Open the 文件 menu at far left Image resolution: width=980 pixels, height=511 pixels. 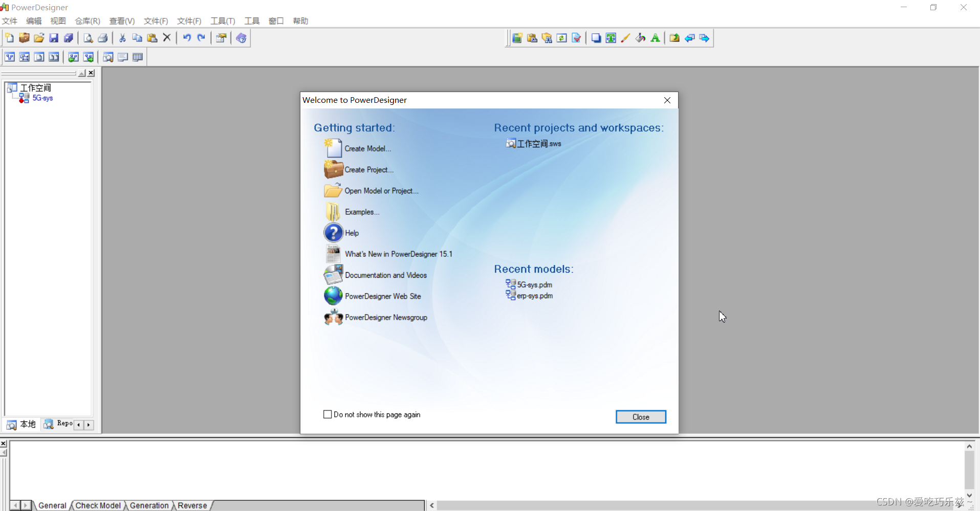[10, 21]
